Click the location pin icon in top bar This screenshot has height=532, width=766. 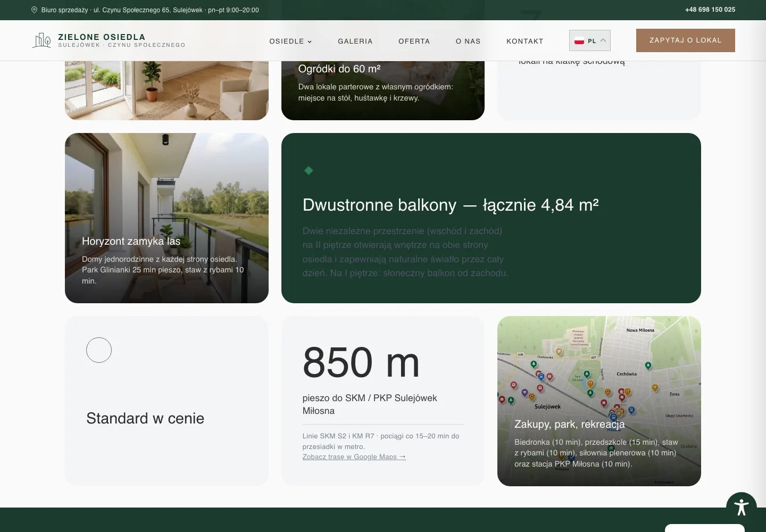point(34,10)
